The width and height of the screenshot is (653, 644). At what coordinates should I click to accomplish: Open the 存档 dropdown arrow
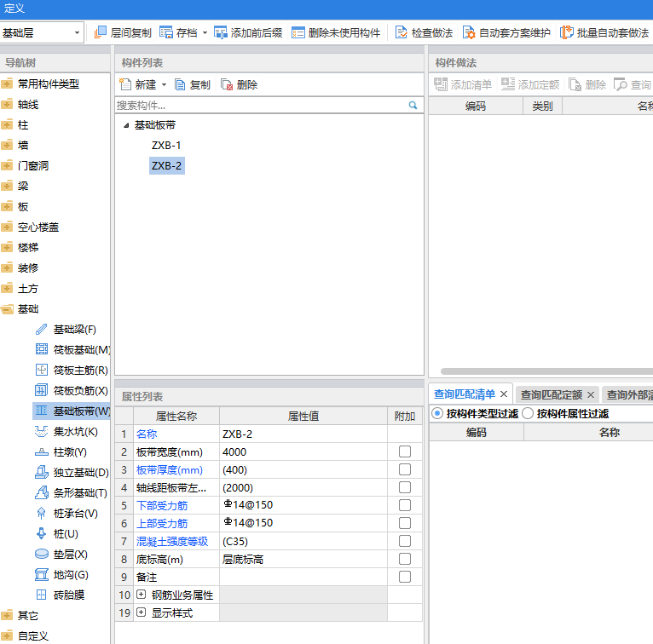(205, 33)
